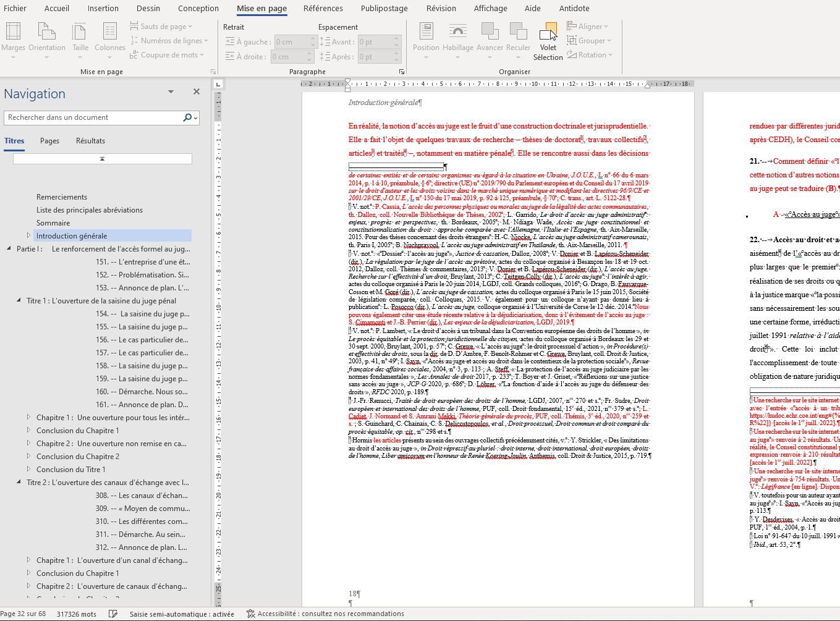Expand Introduction générale heading

[28, 235]
